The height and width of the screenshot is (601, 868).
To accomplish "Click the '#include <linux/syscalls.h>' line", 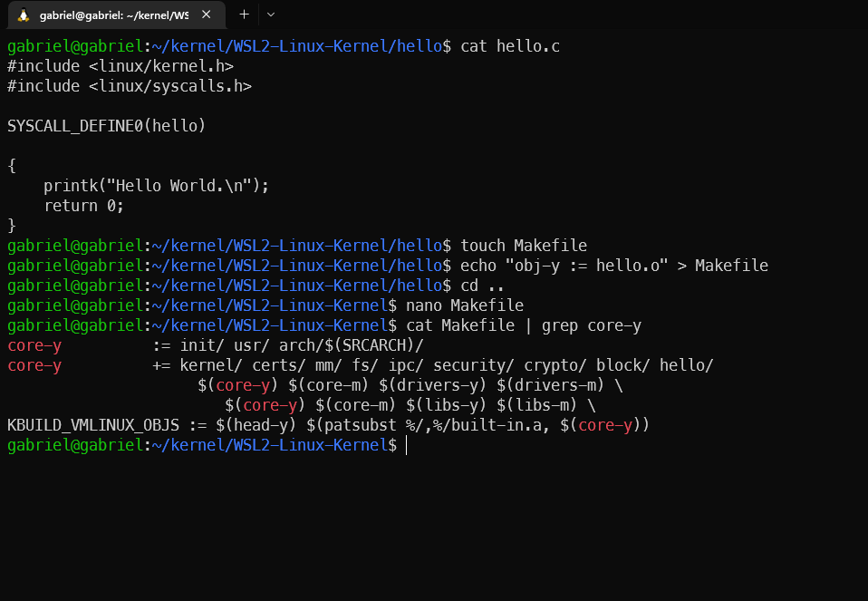I will (130, 86).
